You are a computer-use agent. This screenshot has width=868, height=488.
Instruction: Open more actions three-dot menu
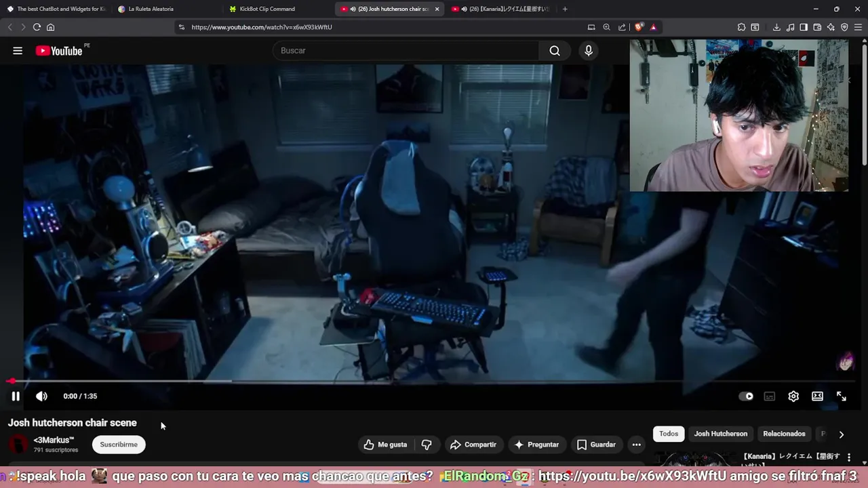636,445
